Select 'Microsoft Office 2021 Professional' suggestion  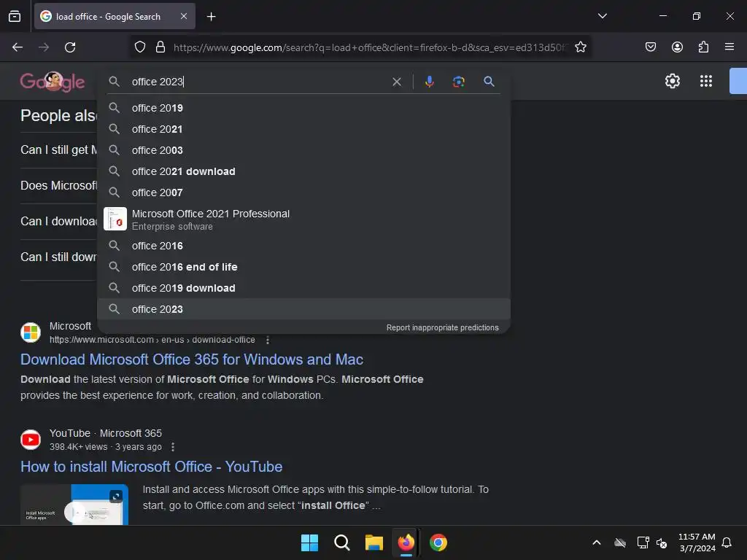pyautogui.click(x=304, y=219)
